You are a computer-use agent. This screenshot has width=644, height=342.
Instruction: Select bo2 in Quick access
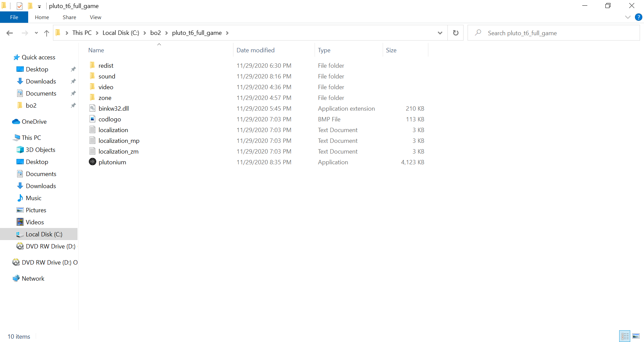[x=31, y=105]
